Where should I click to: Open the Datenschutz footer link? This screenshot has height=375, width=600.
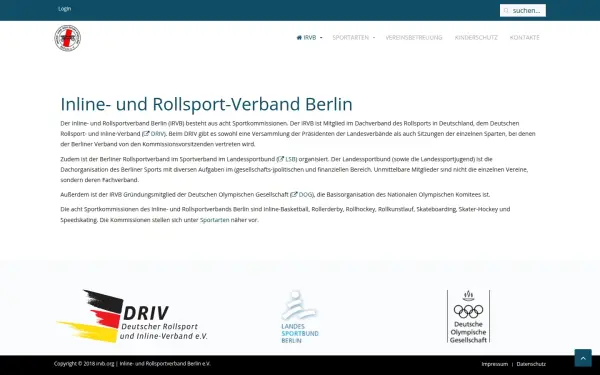click(531, 364)
